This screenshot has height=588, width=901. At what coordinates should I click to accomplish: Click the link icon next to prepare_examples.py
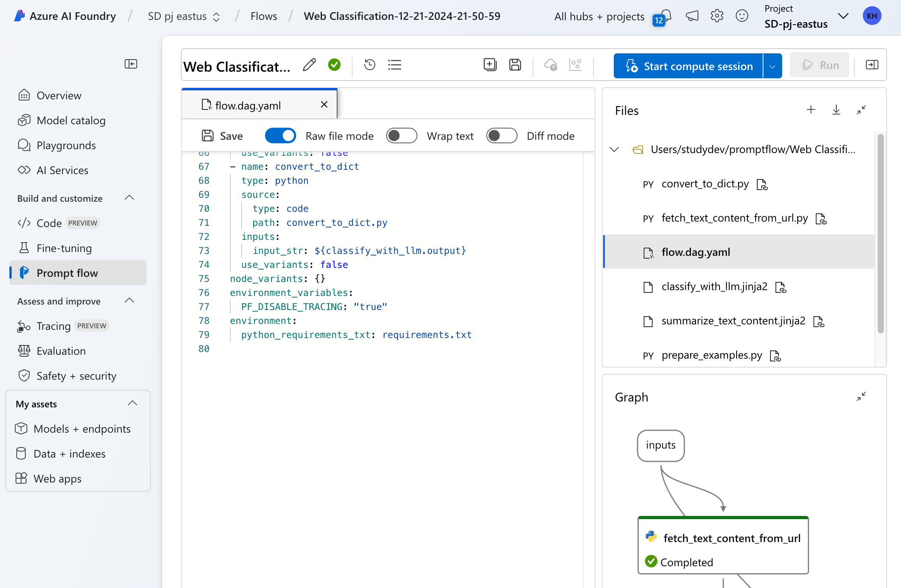click(x=776, y=356)
